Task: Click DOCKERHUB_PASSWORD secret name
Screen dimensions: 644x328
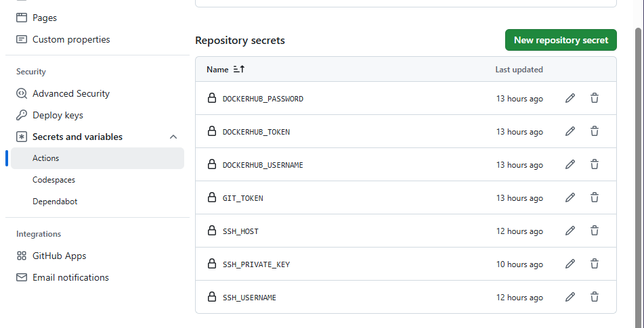Action: (x=263, y=99)
